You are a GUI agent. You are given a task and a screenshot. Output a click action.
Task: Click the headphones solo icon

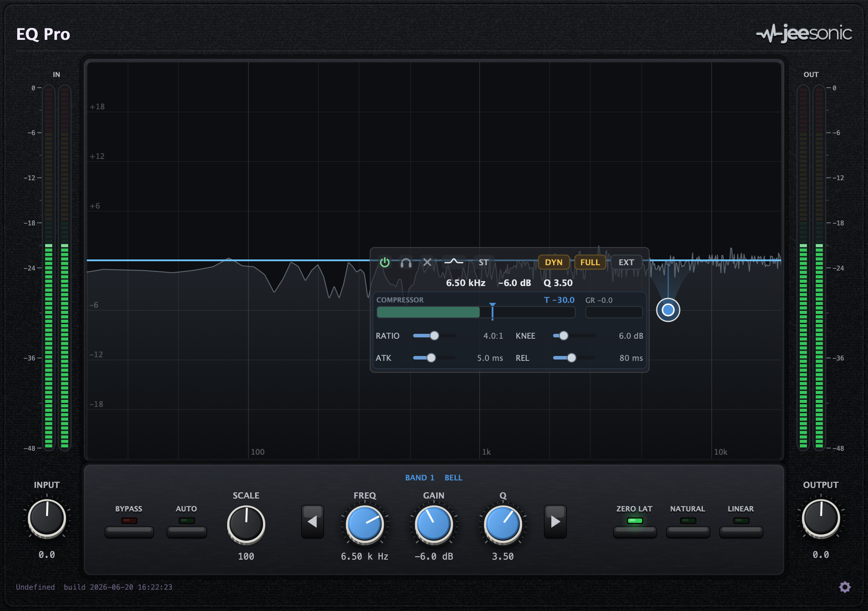(x=406, y=263)
